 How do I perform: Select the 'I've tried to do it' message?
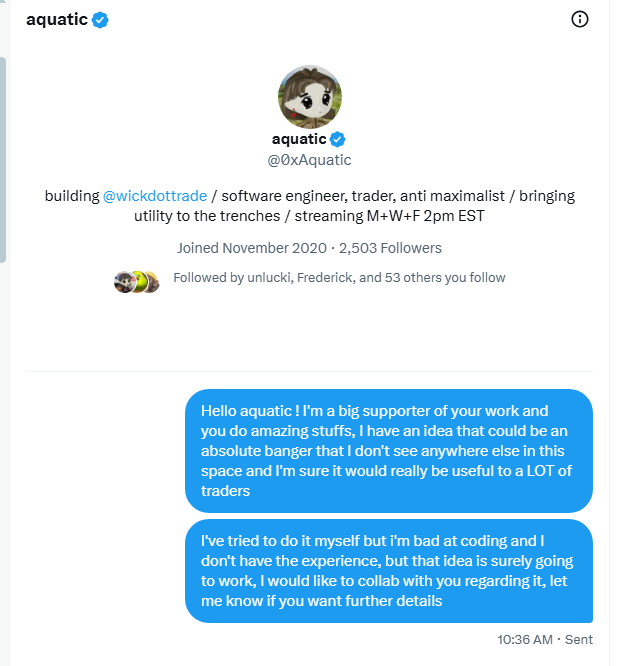[x=389, y=571]
